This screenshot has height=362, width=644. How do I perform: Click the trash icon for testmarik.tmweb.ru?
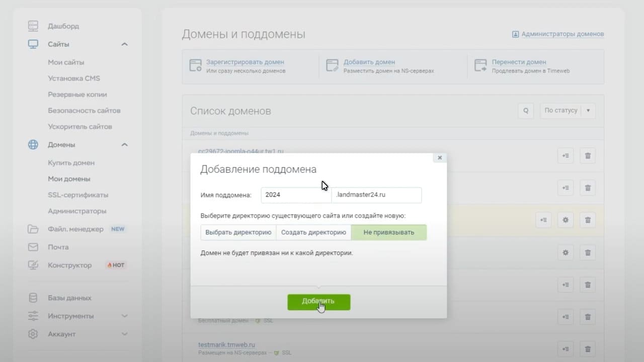588,349
